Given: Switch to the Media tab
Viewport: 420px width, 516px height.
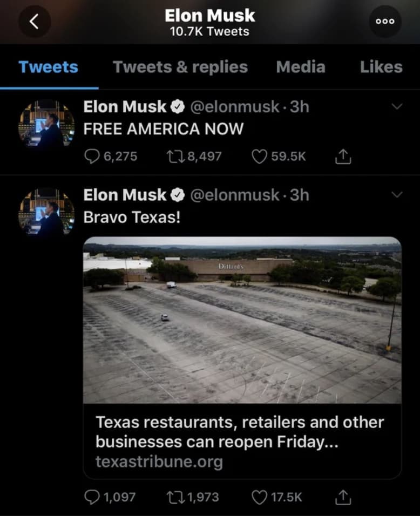Looking at the screenshot, I should (301, 67).
